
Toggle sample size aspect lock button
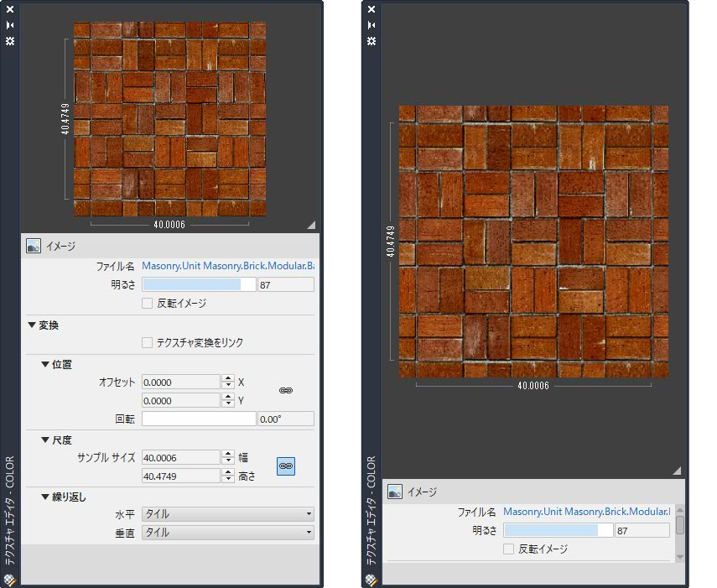[x=286, y=466]
